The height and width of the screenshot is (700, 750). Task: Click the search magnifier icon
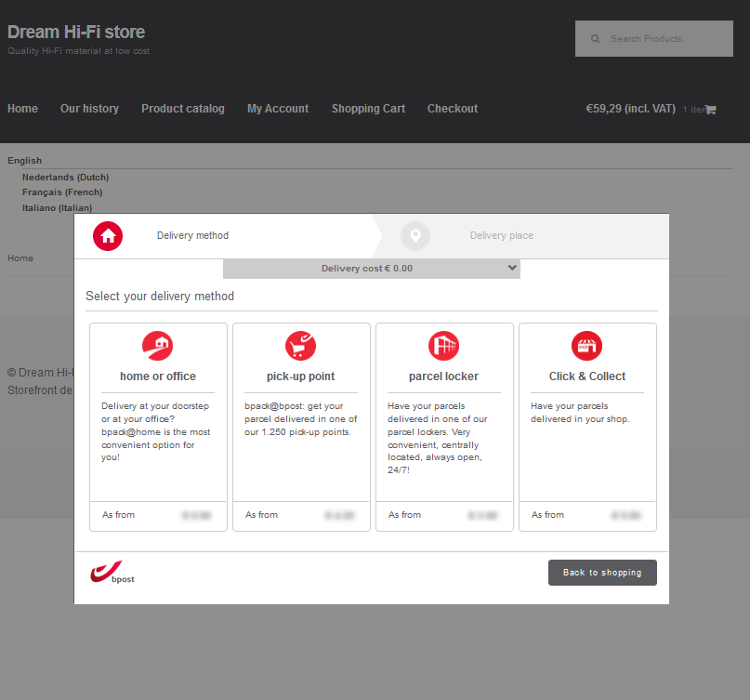595,39
